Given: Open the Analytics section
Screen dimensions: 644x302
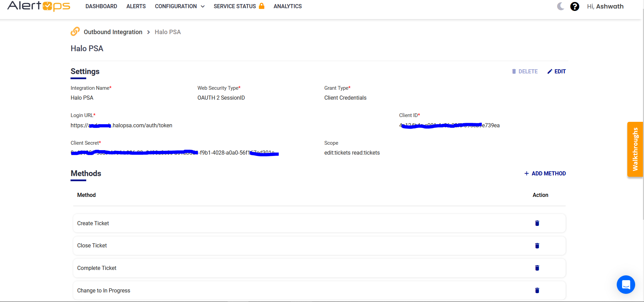Looking at the screenshot, I should click(x=288, y=6).
